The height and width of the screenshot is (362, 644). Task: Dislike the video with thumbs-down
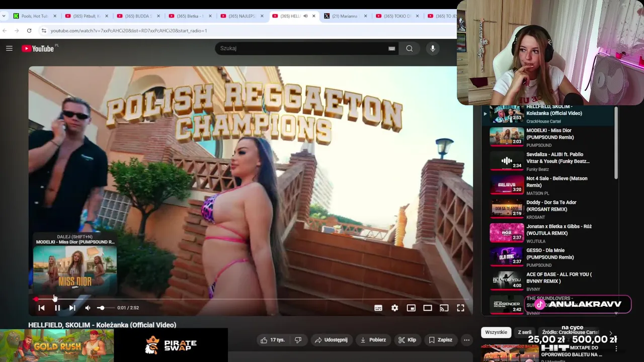[x=298, y=340]
